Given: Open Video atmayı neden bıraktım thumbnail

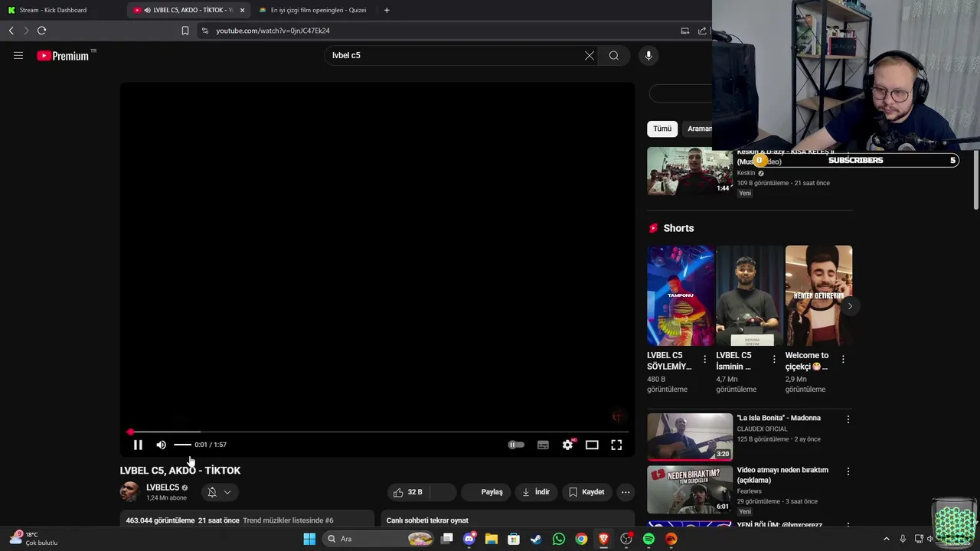Looking at the screenshot, I should [689, 489].
